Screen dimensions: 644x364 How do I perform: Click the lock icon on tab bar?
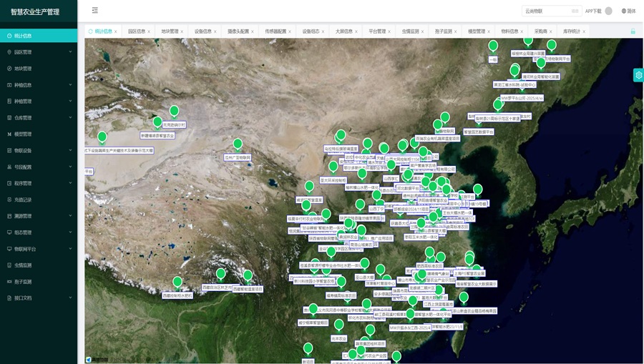[x=633, y=31]
